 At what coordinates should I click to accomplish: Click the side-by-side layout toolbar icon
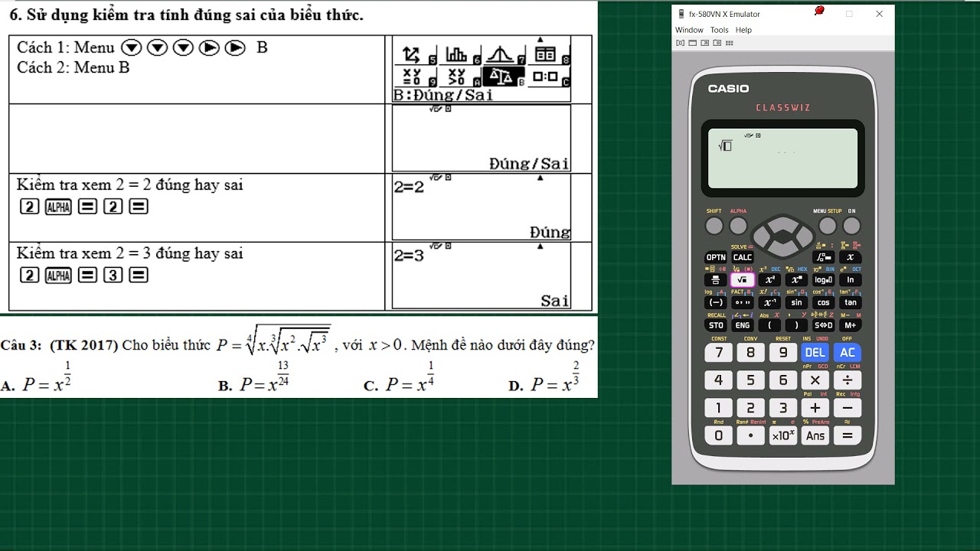click(680, 43)
